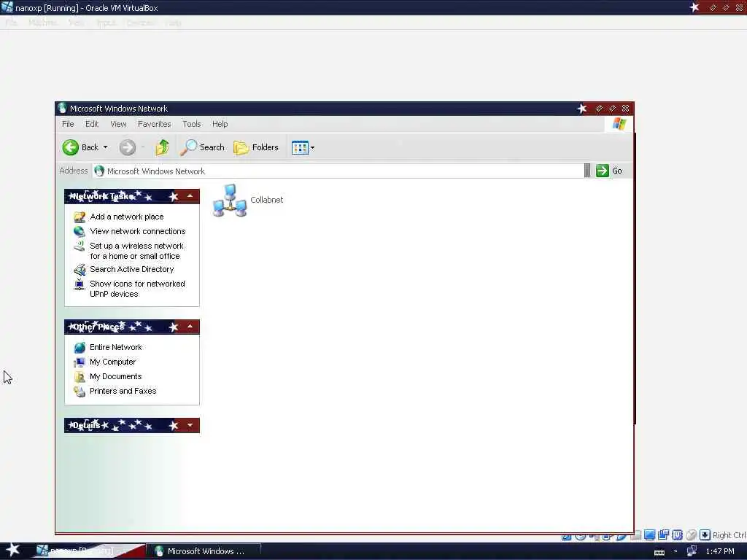Click the VirtualBox title bar icon
Viewport: 747px width, 560px height.
click(x=7, y=7)
